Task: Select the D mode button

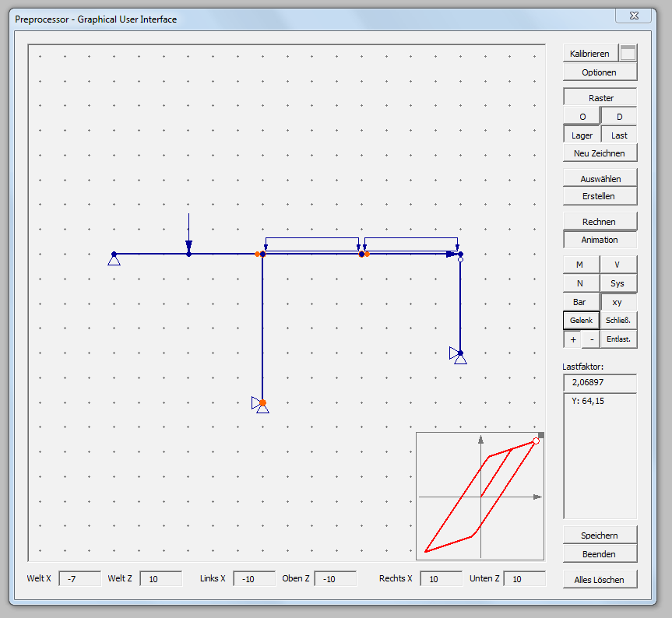Action: click(x=619, y=117)
